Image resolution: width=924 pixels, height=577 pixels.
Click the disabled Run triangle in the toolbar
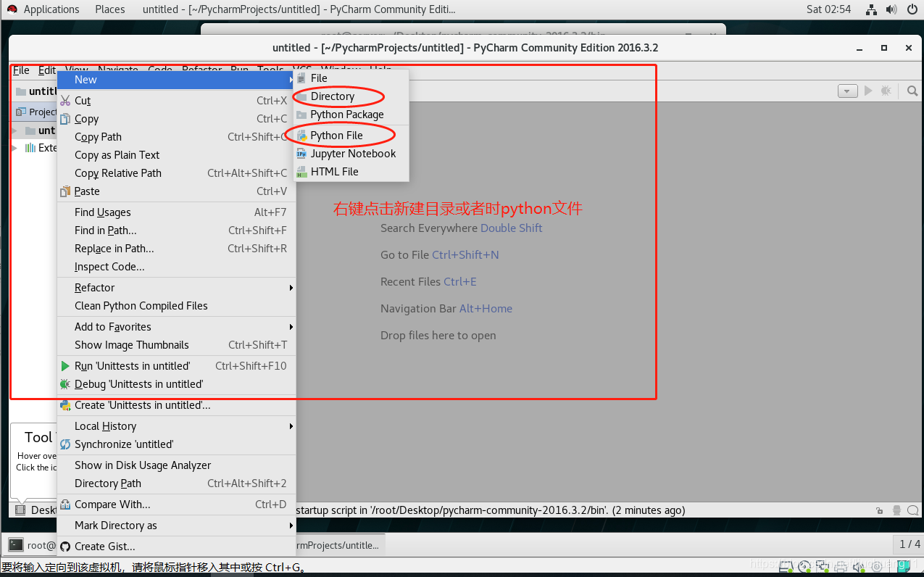click(x=868, y=91)
